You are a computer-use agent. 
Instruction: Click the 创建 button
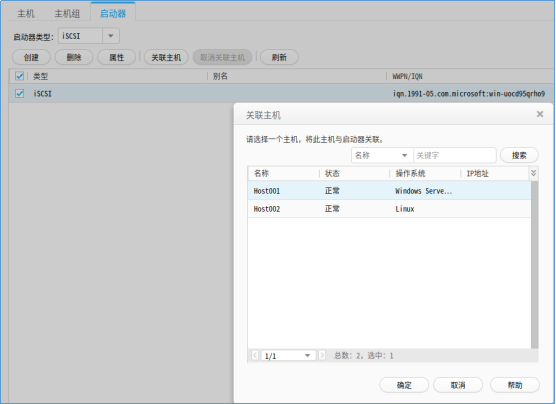[x=31, y=57]
